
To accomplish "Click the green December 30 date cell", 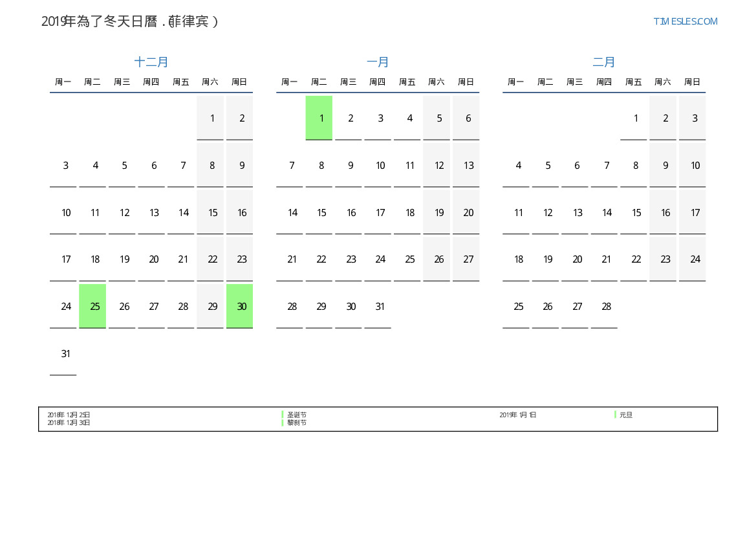I will pyautogui.click(x=239, y=306).
